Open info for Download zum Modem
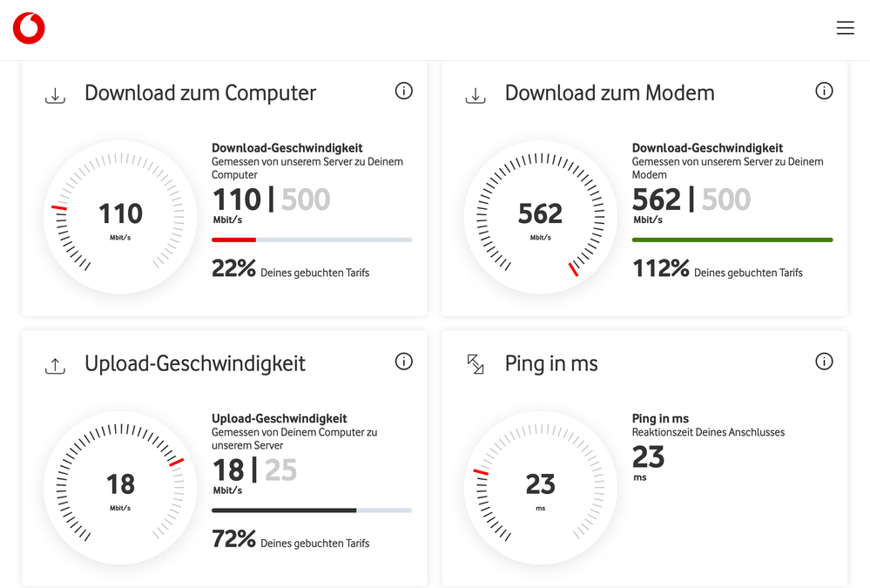 (x=824, y=91)
